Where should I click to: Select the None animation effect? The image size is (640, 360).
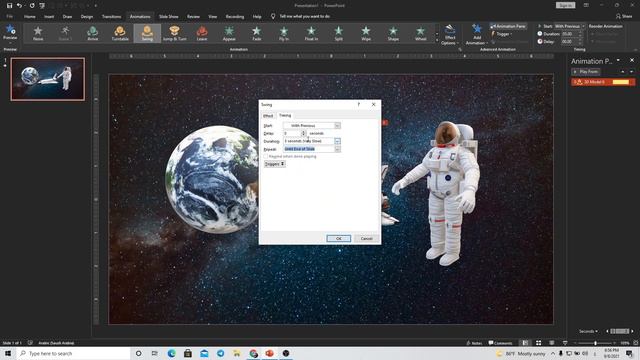pos(38,33)
